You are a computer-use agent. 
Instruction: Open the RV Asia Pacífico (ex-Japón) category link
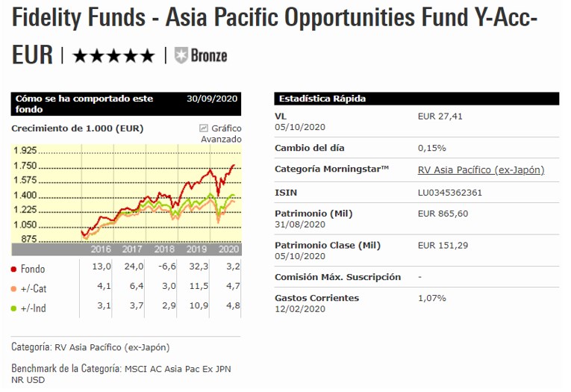coord(481,170)
